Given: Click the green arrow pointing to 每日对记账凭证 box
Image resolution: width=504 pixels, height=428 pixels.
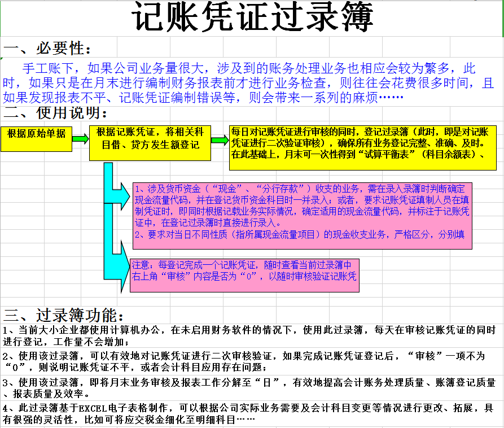Looking at the screenshot, I should click(220, 140).
